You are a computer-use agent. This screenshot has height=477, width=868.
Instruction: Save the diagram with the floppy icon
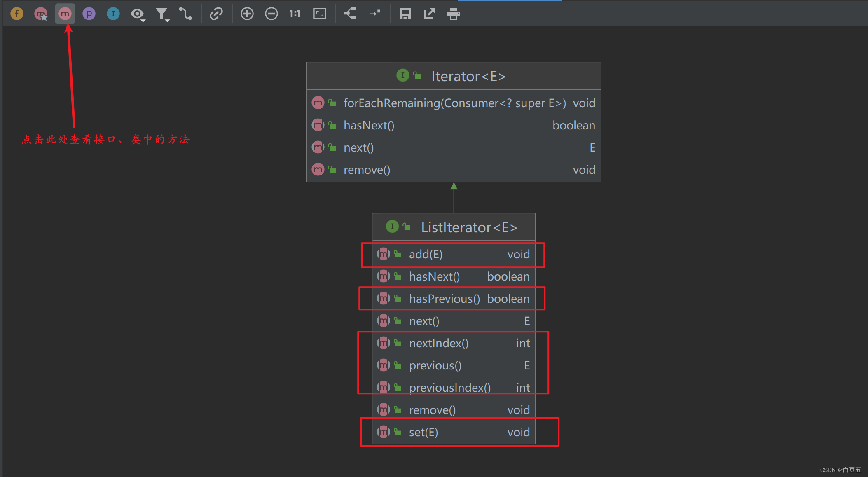405,14
